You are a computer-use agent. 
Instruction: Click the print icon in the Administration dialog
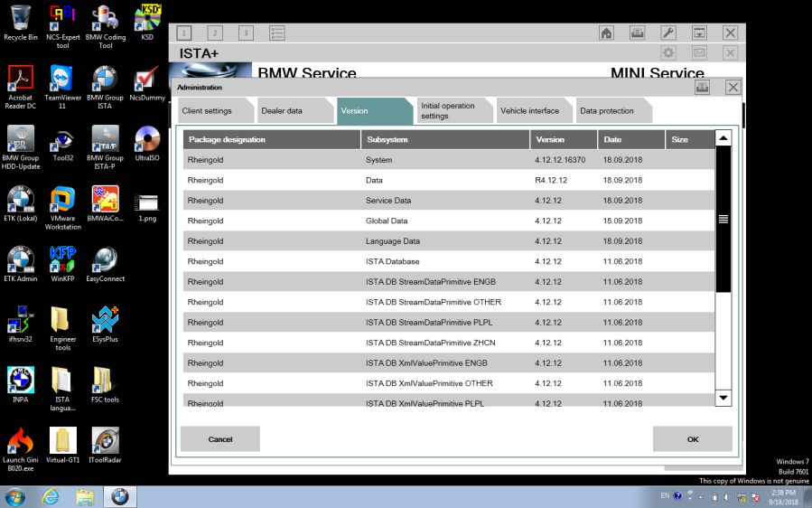(703, 87)
